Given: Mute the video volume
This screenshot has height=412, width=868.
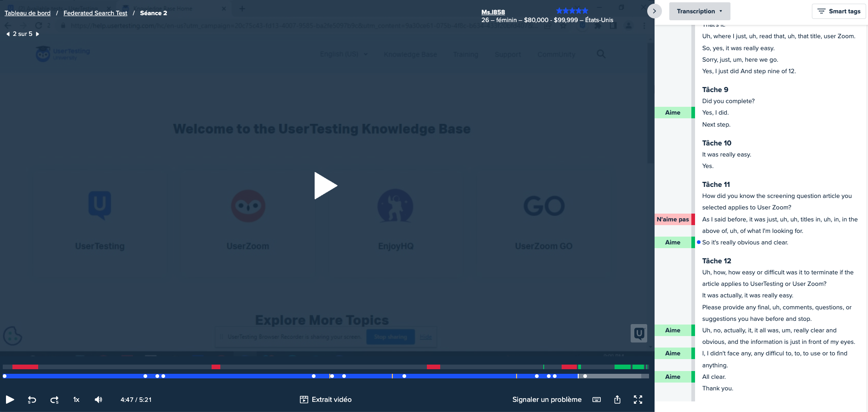Looking at the screenshot, I should 98,400.
